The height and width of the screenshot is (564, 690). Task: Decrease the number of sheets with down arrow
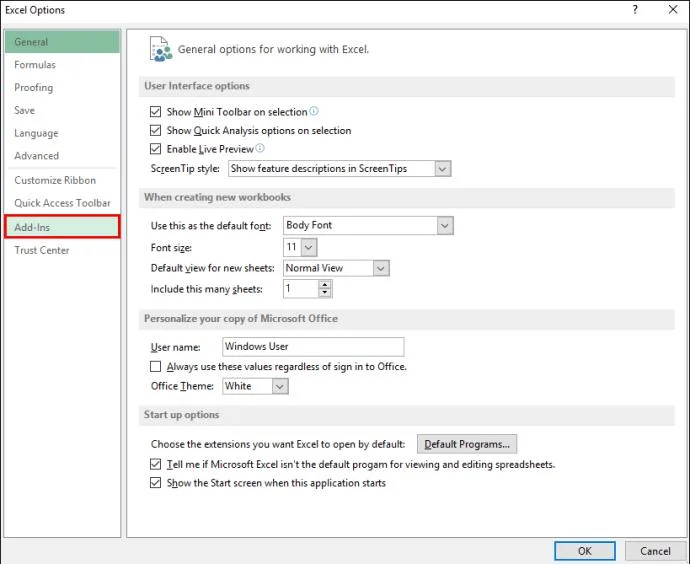pyautogui.click(x=325, y=293)
